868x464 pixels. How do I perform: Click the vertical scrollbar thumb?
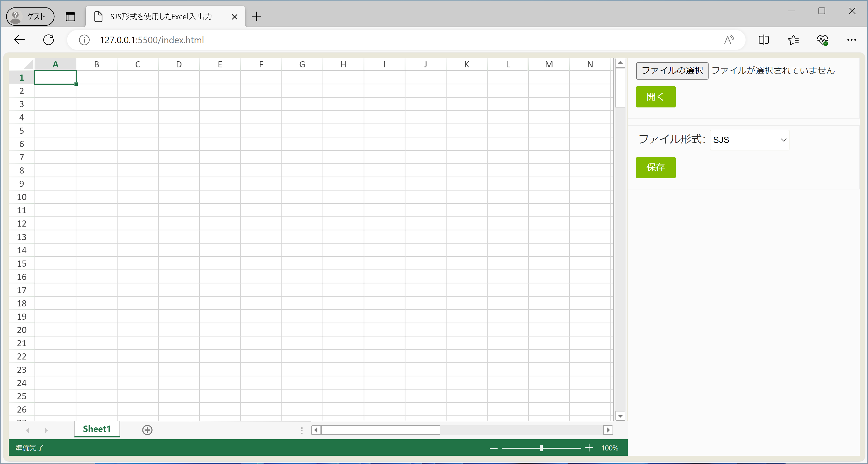tap(620, 88)
